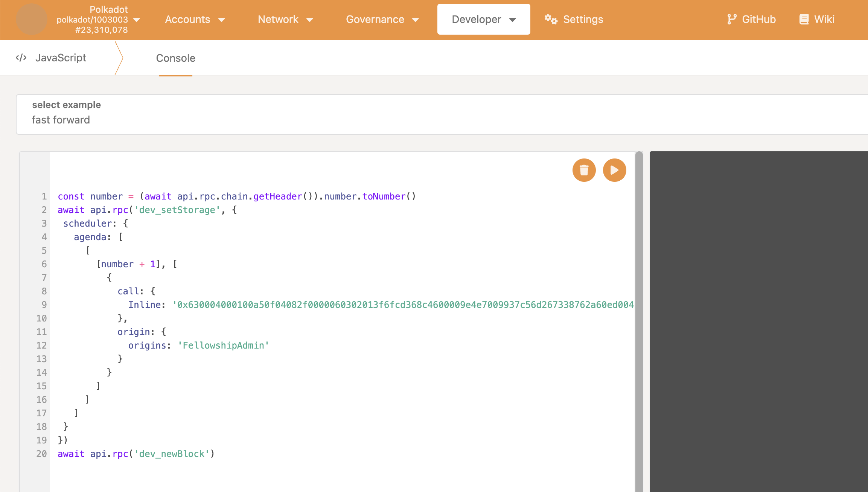
Task: Click the 'FellowshipAdmin' string in code
Action: (224, 345)
